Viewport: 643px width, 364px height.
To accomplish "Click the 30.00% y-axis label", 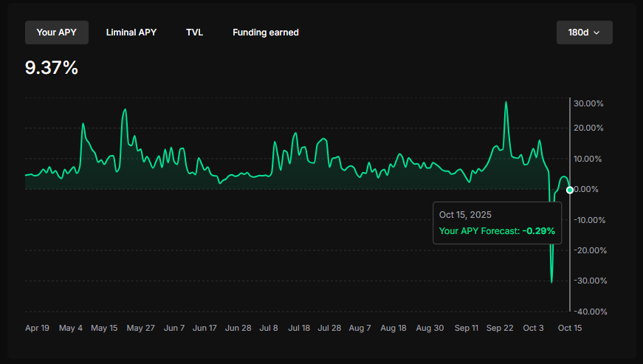I will click(x=588, y=103).
